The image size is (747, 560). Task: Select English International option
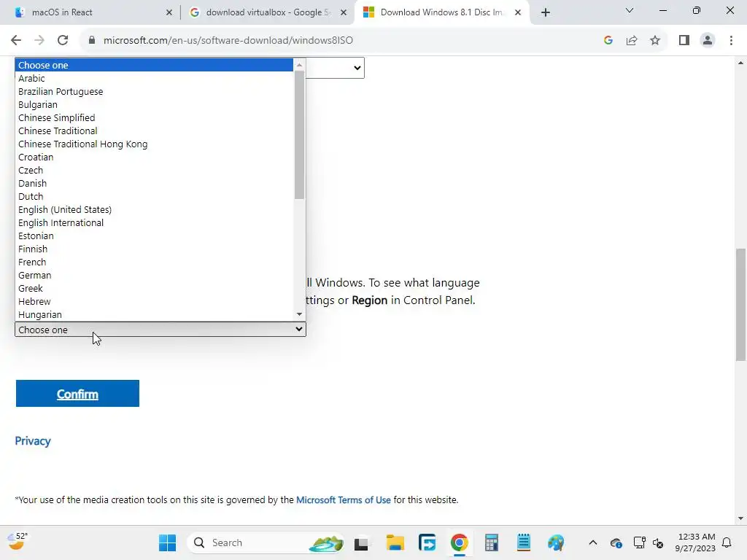point(154,223)
